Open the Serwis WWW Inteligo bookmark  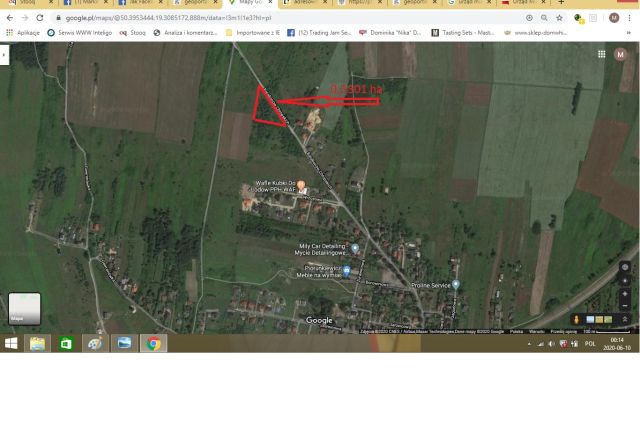coord(80,33)
